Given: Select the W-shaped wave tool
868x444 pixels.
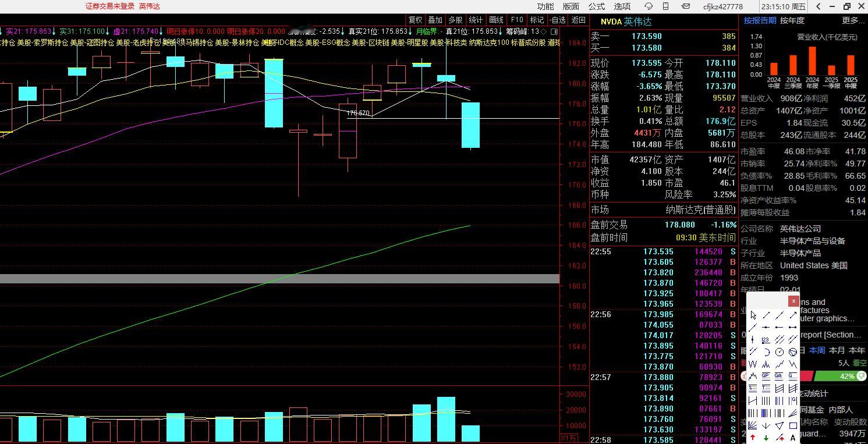Looking at the screenshot, I should tap(753, 364).
